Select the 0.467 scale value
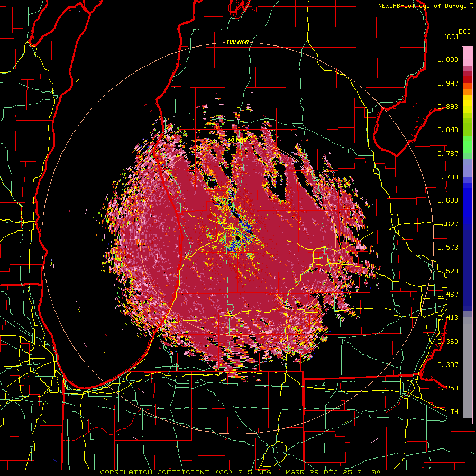 pyautogui.click(x=448, y=295)
